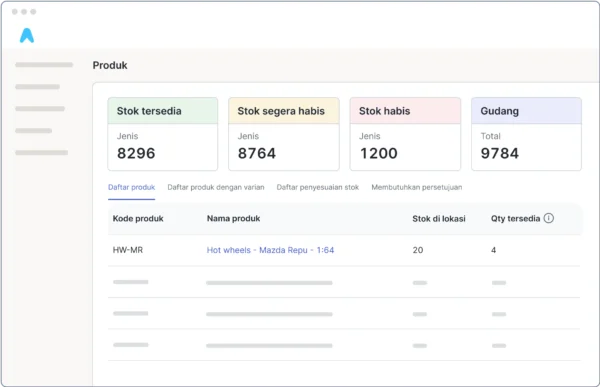Switch to Daftar produk dengan varian tab

(216, 187)
